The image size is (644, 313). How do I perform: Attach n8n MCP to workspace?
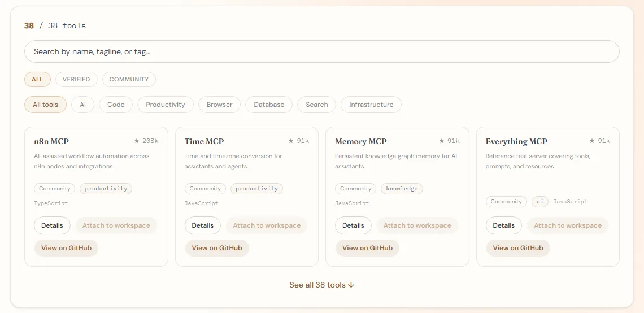click(x=116, y=225)
